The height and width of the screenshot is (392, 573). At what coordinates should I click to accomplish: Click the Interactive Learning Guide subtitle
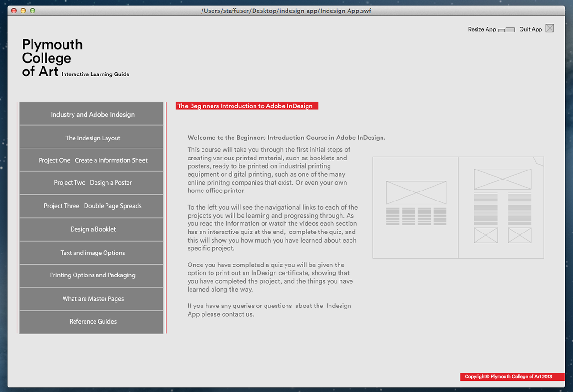tap(95, 74)
